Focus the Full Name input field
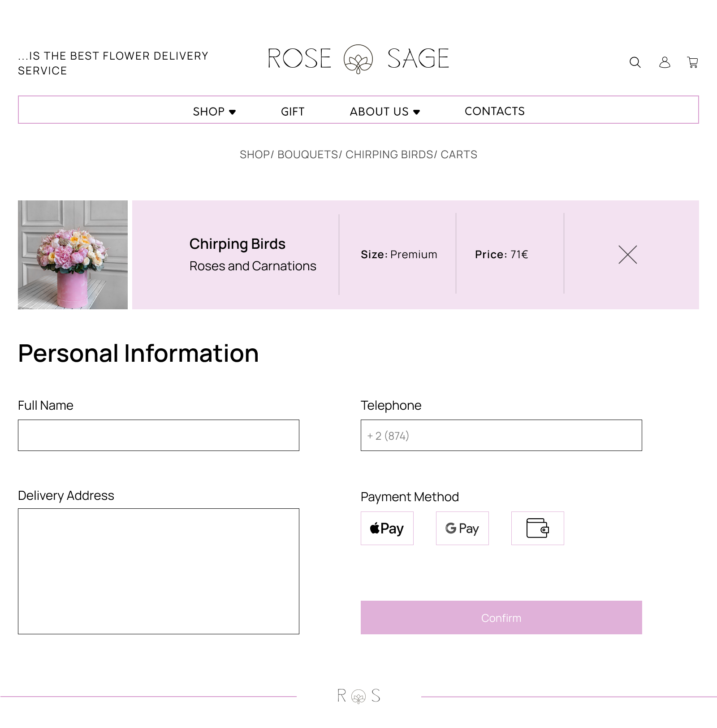Viewport: 717px width, 728px height. (x=159, y=435)
